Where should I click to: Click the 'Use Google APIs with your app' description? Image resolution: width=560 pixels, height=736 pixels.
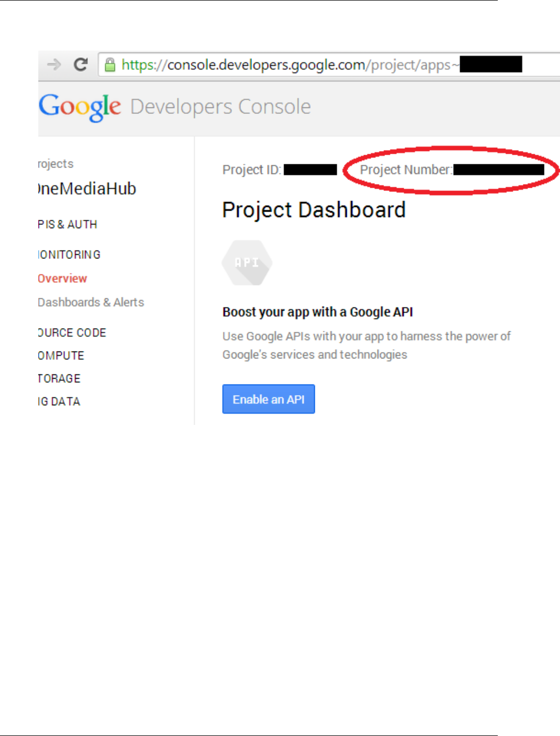[x=366, y=346]
